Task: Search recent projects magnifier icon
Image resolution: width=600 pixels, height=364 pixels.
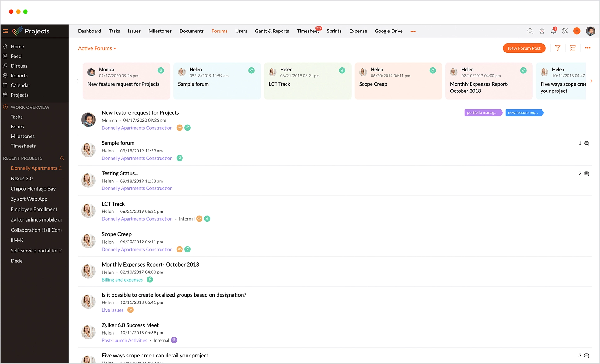Action: pos(62,158)
